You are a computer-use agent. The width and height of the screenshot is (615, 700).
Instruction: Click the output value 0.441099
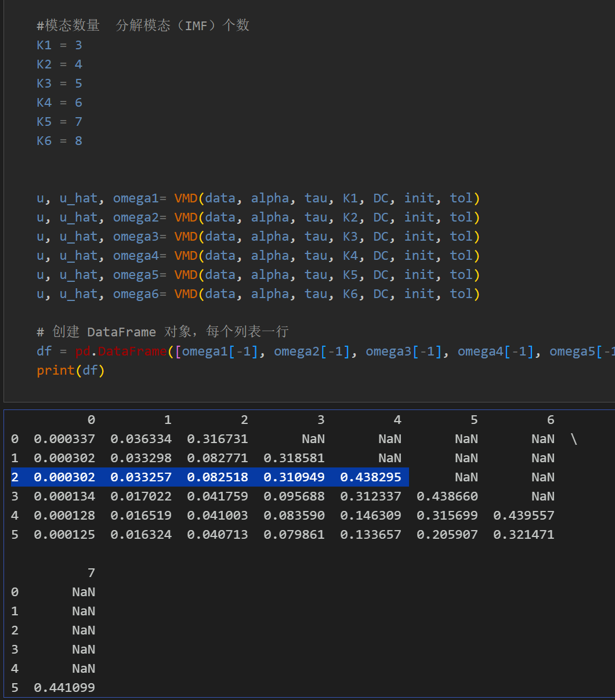64,688
